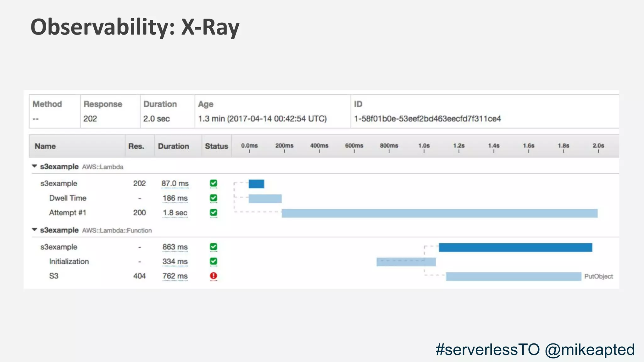The width and height of the screenshot is (644, 362).
Task: Select the Initialization segment row name
Action: coord(69,261)
